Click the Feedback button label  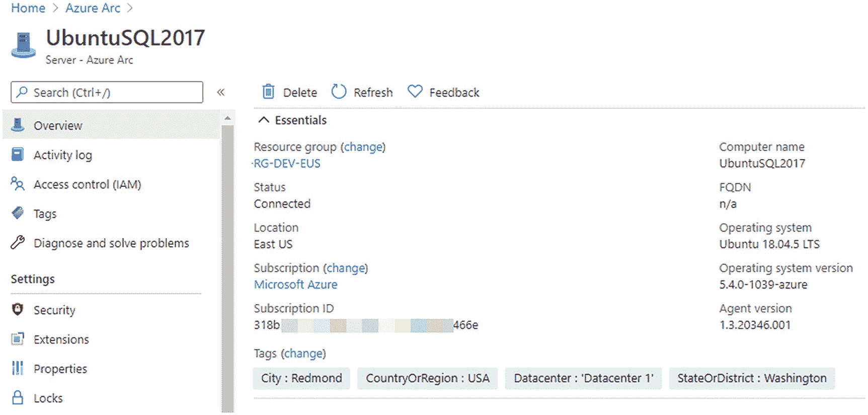[454, 93]
